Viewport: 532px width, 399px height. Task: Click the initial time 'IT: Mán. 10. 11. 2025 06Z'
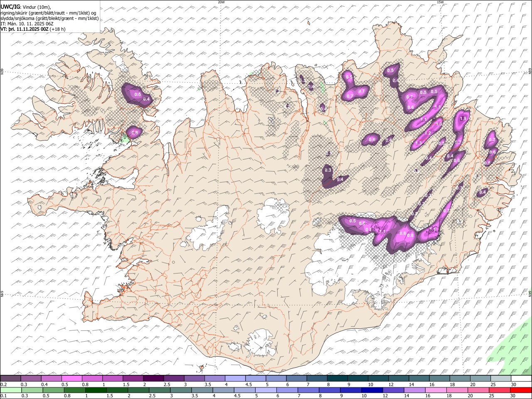point(27,24)
